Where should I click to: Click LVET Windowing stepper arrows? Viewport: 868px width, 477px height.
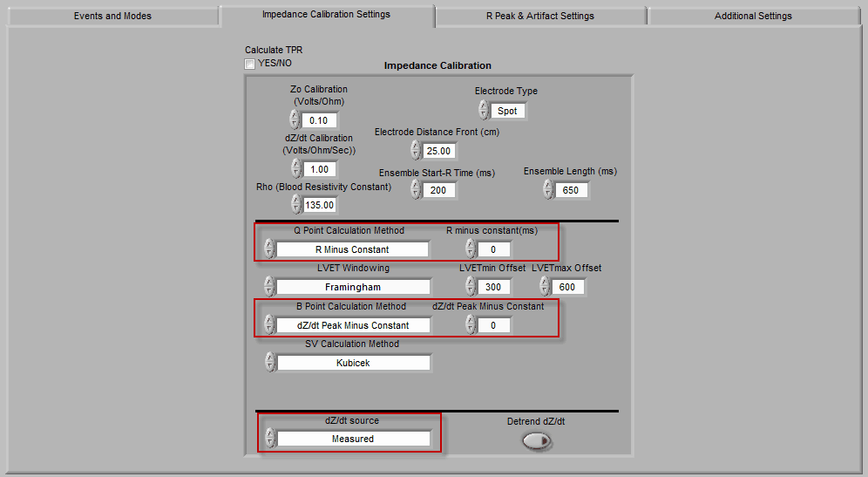269,286
